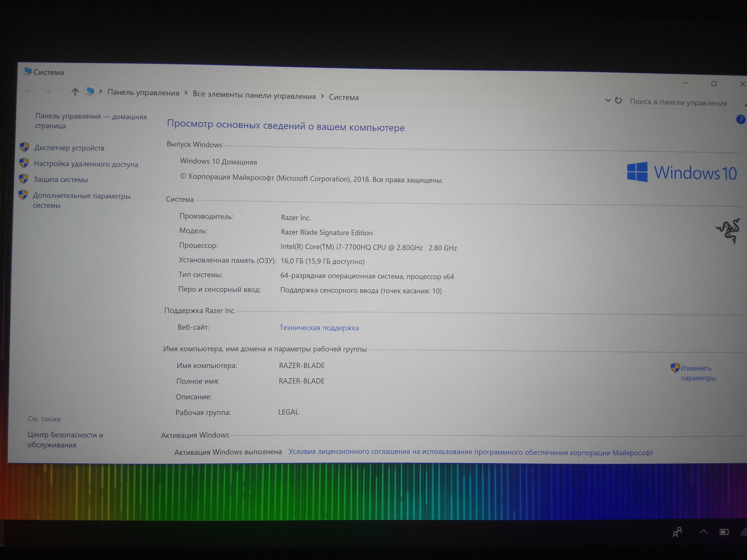Open Дополнительные параметры системы link
The image size is (747, 560).
pyautogui.click(x=81, y=200)
